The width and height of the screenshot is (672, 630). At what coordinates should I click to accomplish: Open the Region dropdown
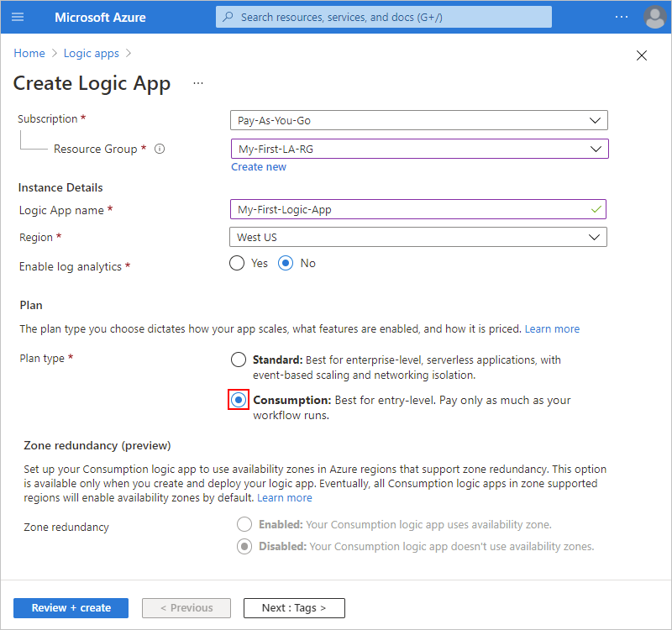(418, 238)
